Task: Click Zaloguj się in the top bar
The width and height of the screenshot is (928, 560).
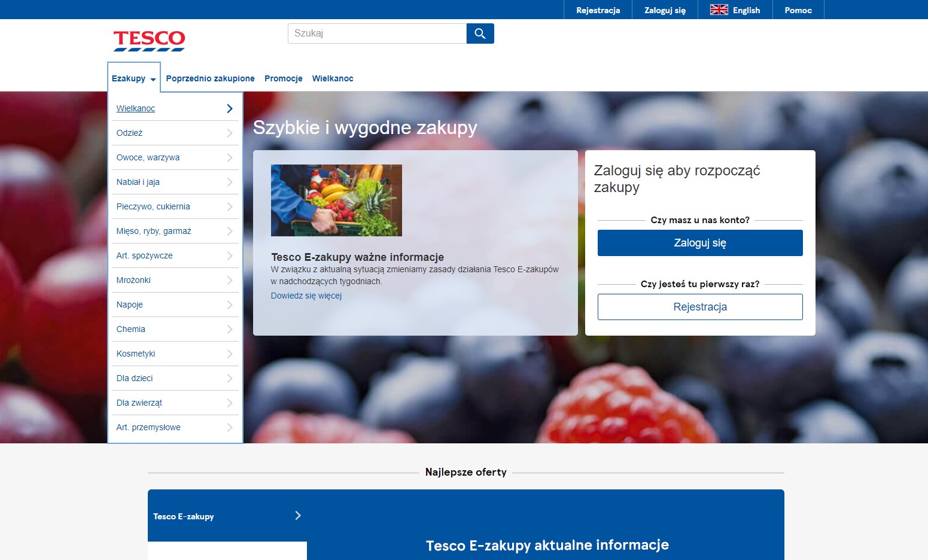Action: click(665, 10)
